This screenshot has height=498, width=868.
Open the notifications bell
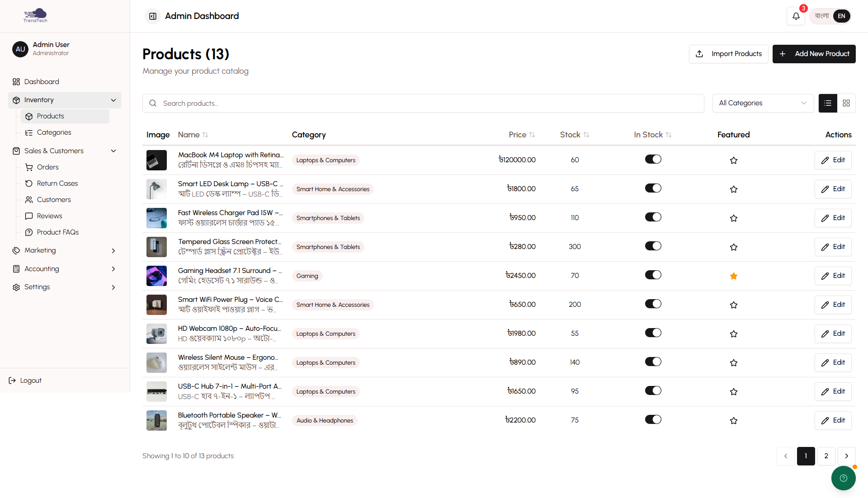tap(796, 16)
